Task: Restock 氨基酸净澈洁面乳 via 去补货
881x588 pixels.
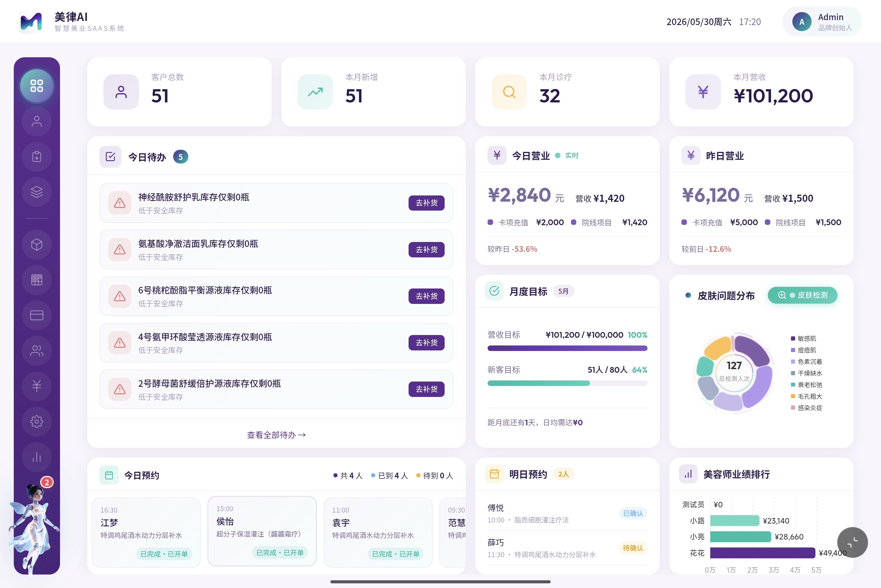Action: coord(426,249)
